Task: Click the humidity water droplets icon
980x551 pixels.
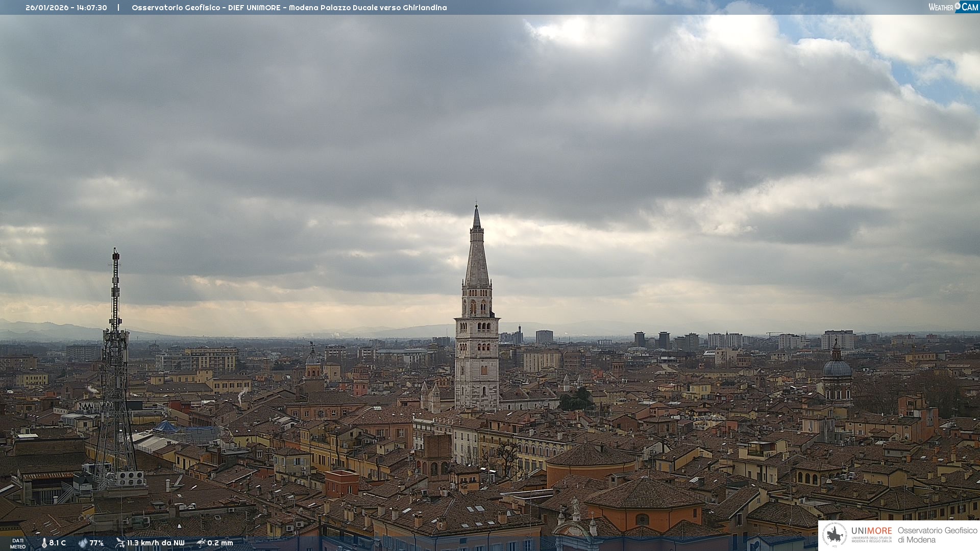Action: click(83, 543)
